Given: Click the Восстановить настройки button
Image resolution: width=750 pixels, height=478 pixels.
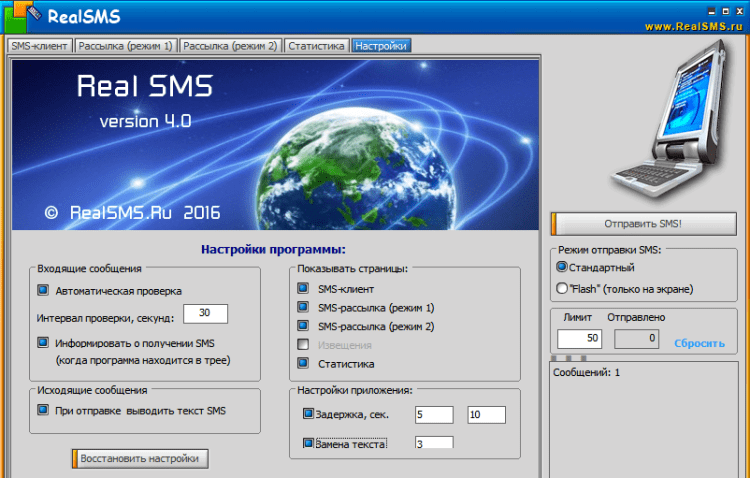Looking at the screenshot, I should [140, 458].
